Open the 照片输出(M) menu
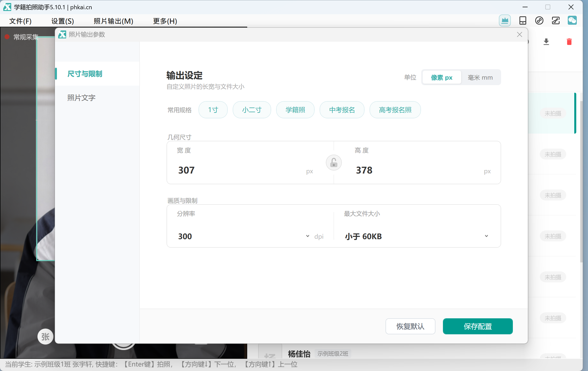Viewport: 588px width, 371px height. 113,21
